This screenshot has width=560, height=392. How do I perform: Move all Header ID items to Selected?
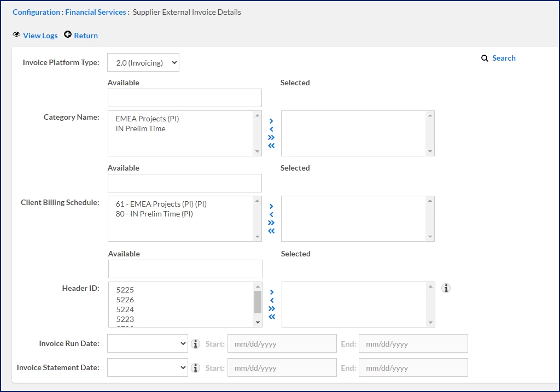point(272,308)
